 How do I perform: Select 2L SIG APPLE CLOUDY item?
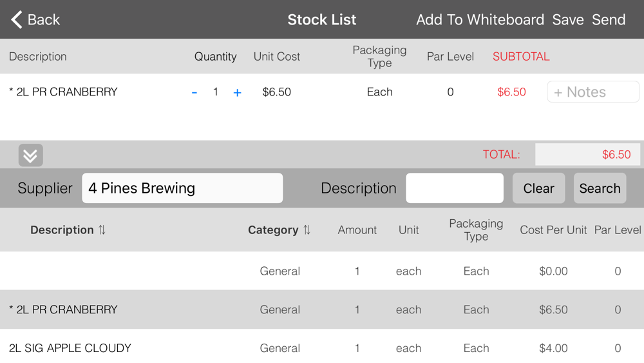point(322,348)
